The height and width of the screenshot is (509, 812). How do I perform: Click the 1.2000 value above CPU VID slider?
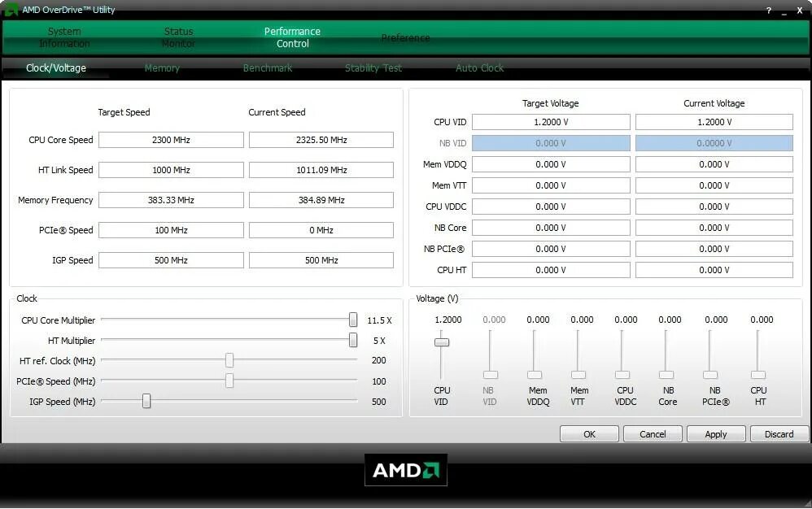pos(448,320)
